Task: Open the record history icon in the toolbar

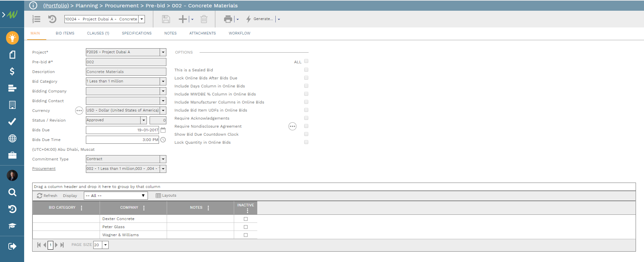Action: click(x=52, y=19)
